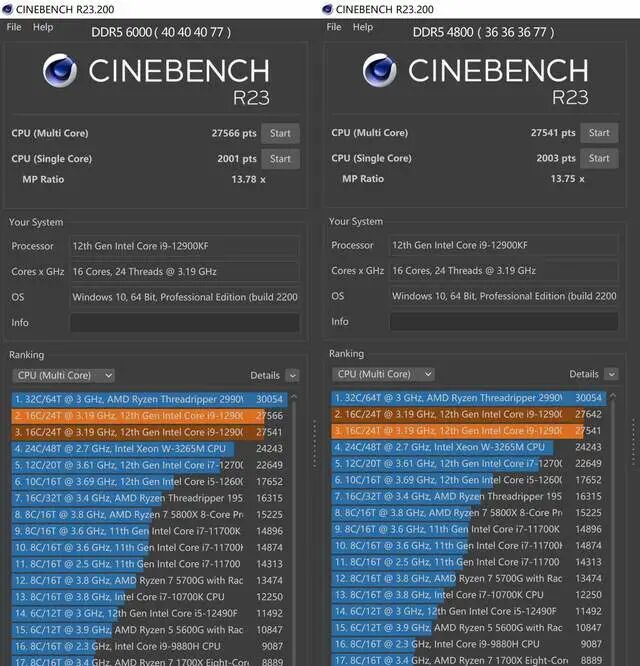Click 27566 pts Multi Core score, left window
Screen dimensions: 640x666
point(234,133)
